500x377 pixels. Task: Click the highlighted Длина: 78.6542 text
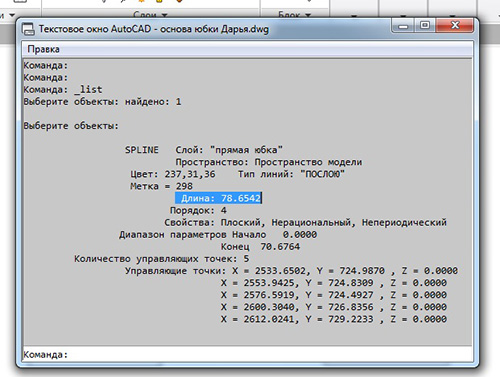pos(218,198)
